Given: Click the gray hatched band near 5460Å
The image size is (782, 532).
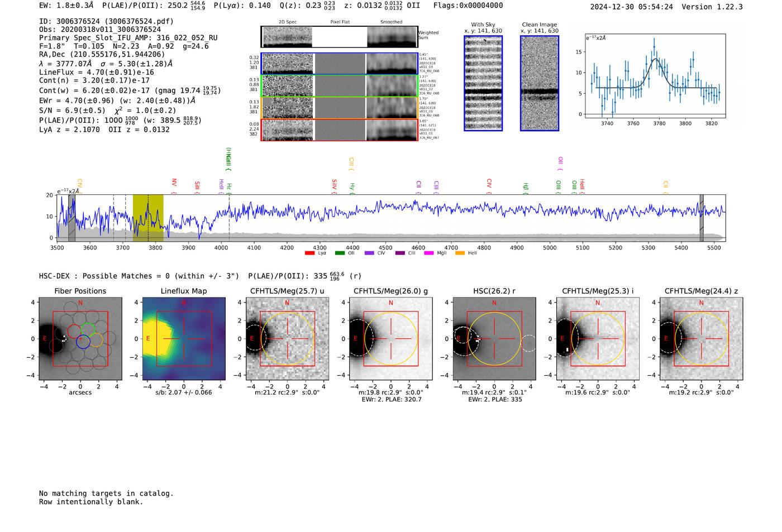Looking at the screenshot, I should tap(702, 218).
